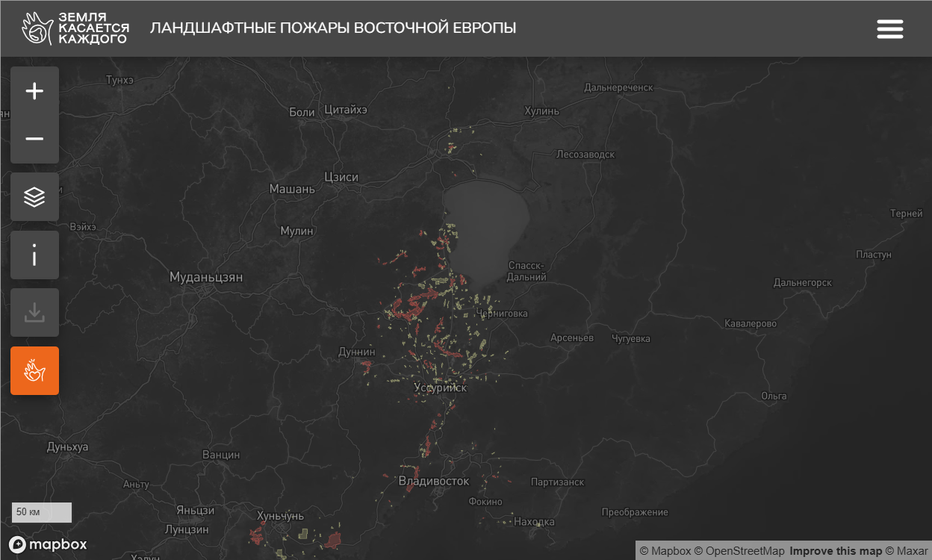The width and height of the screenshot is (932, 560).
Task: Click the Уссурийск city label
Action: [x=441, y=388]
